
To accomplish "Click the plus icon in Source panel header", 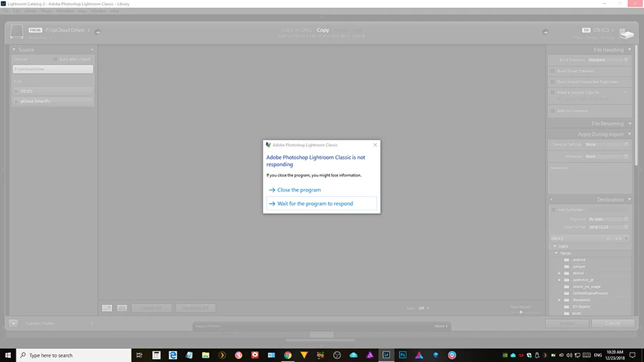I will pyautogui.click(x=92, y=49).
